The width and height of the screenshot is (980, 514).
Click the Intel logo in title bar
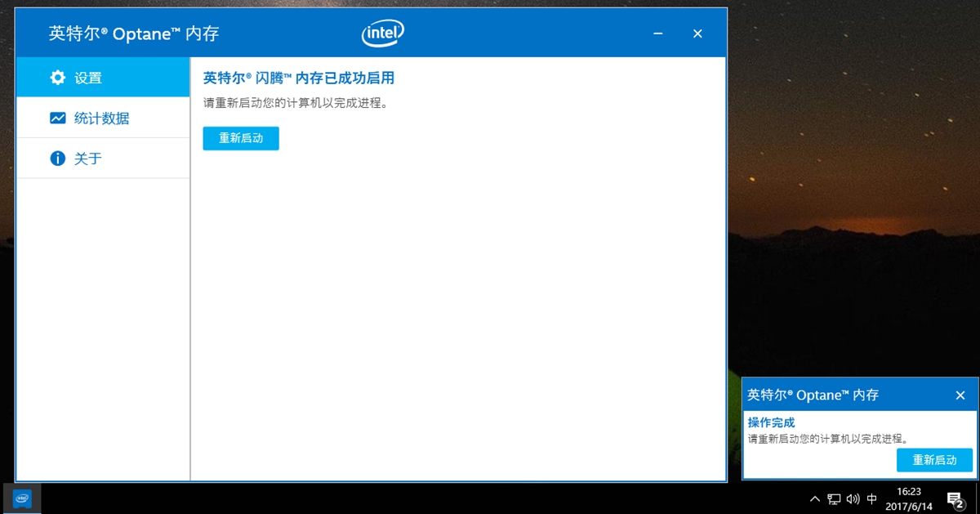tap(383, 33)
